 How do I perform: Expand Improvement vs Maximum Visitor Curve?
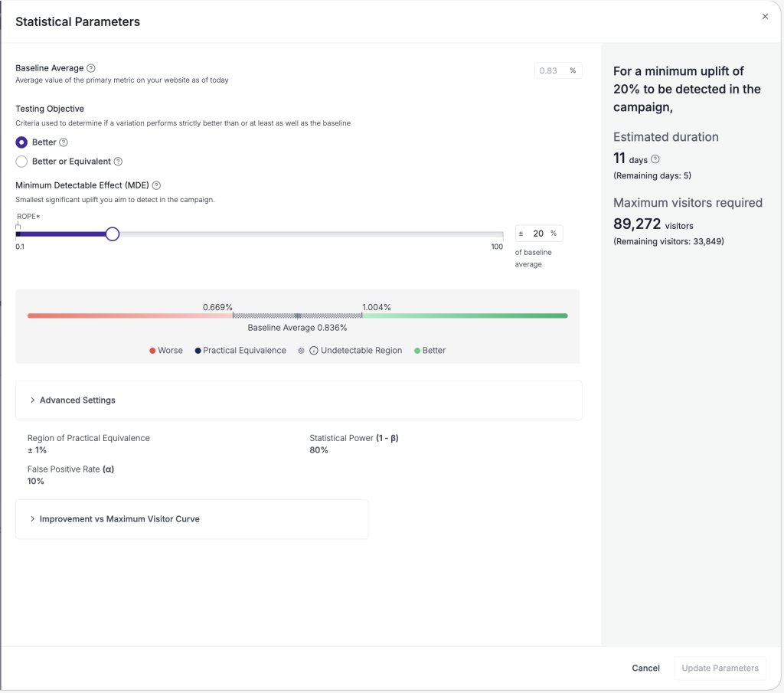click(x=191, y=519)
